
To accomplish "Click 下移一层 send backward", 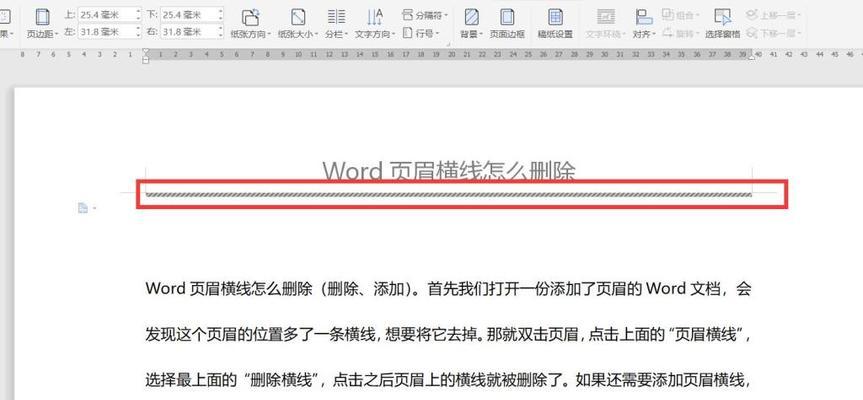I will point(773,33).
